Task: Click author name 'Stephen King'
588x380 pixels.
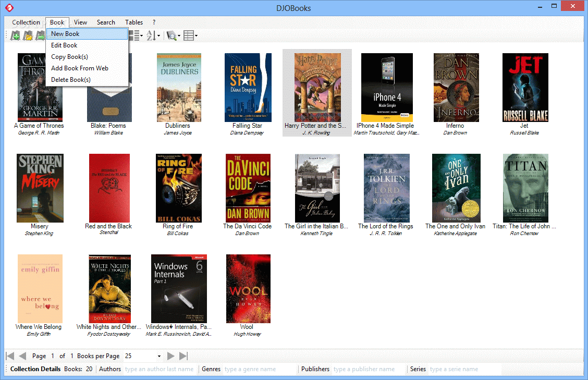Action: click(x=39, y=234)
